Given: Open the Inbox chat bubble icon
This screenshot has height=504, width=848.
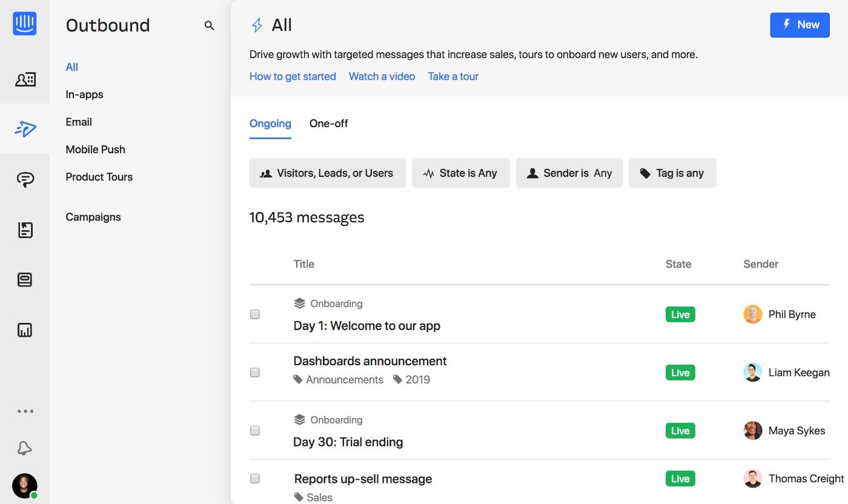Looking at the screenshot, I should click(x=25, y=179).
